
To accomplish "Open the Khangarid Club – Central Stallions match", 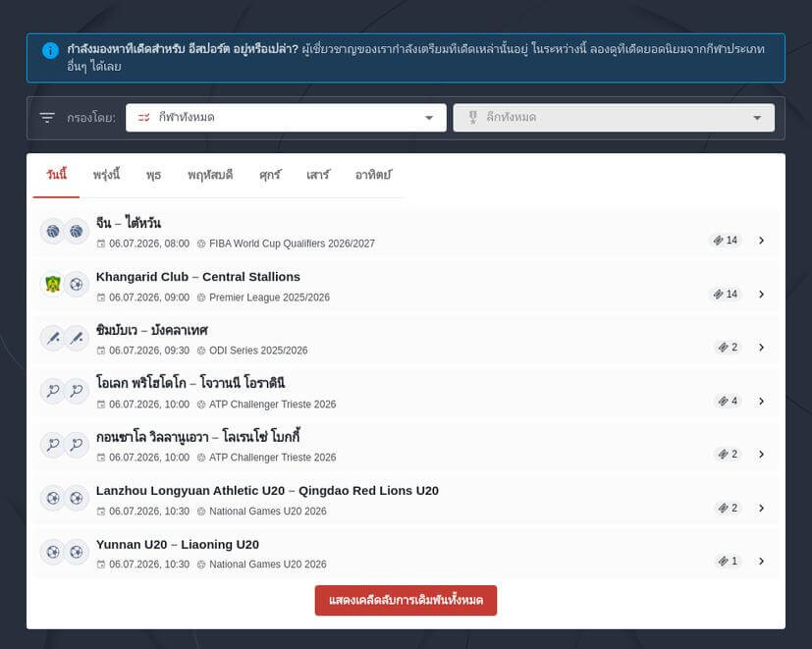I will (197, 277).
